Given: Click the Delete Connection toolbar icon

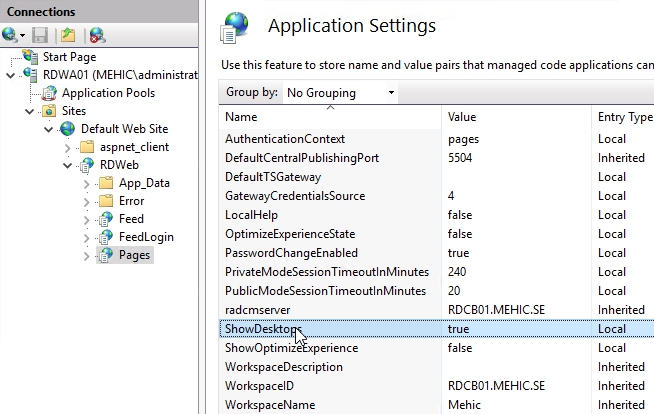Looking at the screenshot, I should (x=97, y=35).
